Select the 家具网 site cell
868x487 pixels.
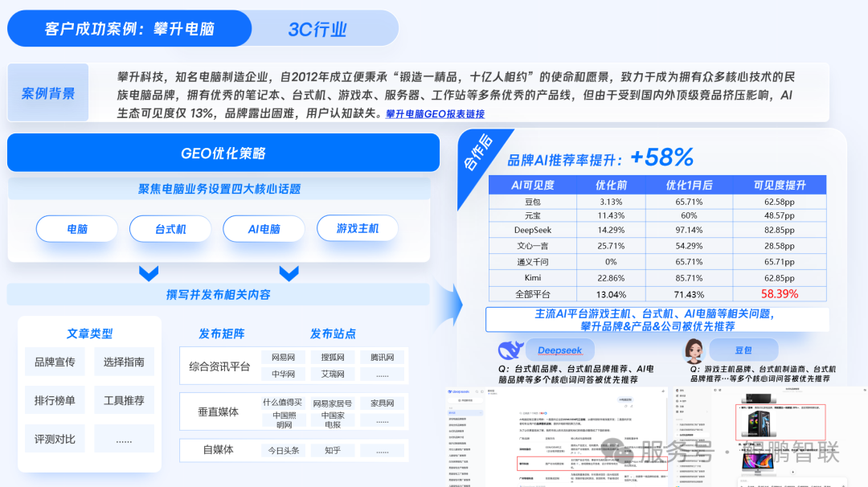(382, 403)
